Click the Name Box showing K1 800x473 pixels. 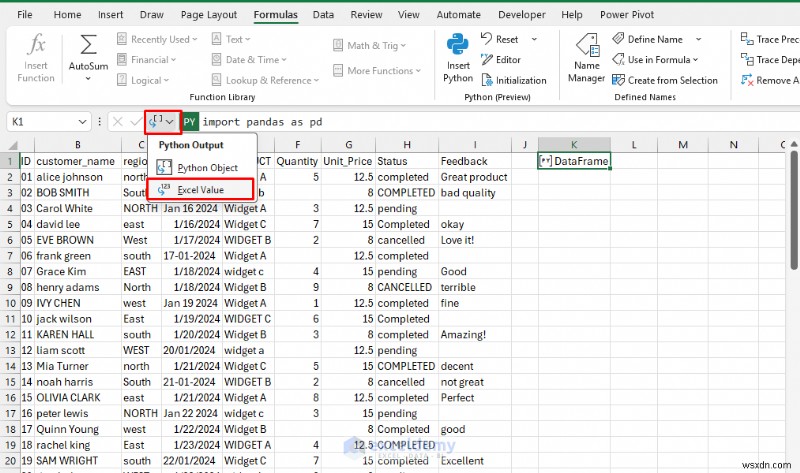click(x=42, y=121)
